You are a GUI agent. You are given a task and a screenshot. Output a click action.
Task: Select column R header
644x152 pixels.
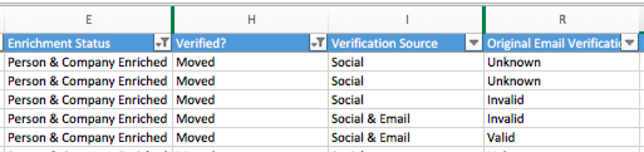(562, 20)
